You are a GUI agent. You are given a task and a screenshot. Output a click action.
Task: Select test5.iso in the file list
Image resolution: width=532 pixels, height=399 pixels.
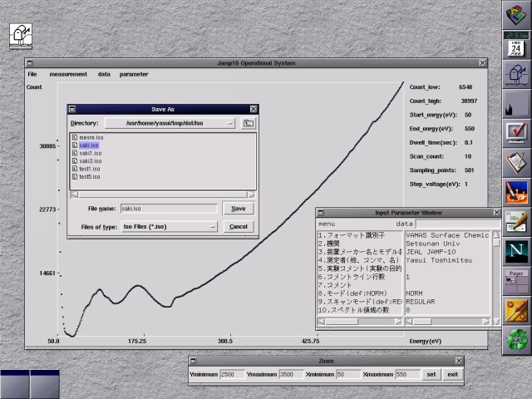click(x=90, y=176)
